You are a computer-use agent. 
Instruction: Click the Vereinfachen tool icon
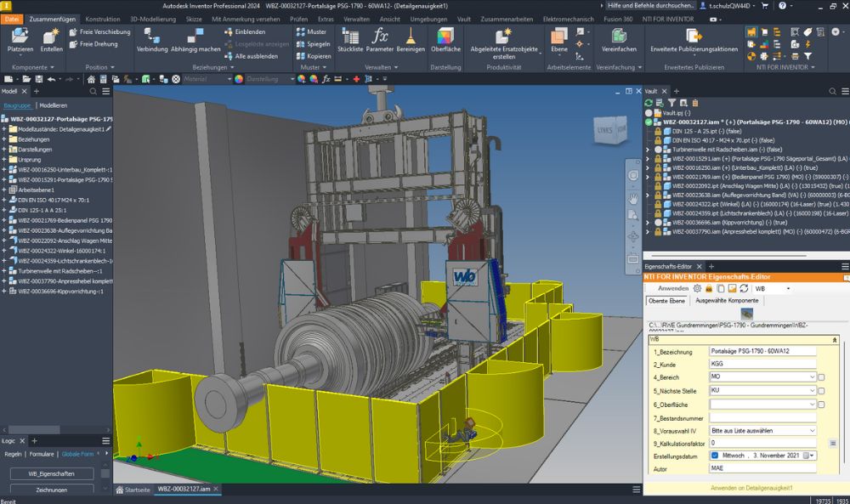pos(619,36)
